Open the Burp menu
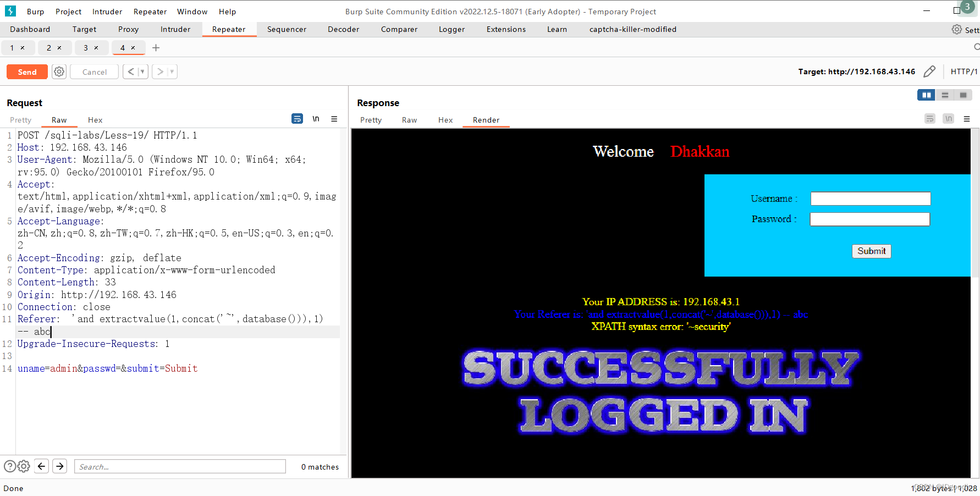The width and height of the screenshot is (980, 496). tap(35, 12)
